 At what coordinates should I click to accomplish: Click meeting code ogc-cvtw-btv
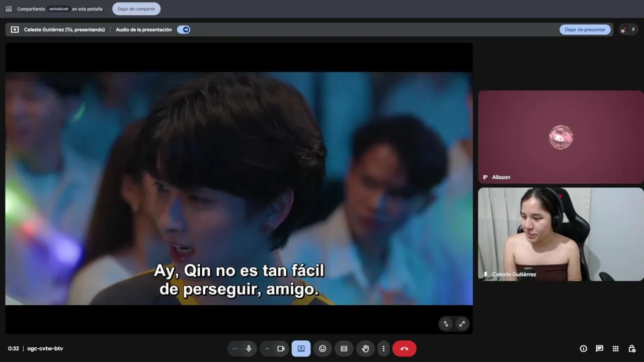(x=45, y=348)
